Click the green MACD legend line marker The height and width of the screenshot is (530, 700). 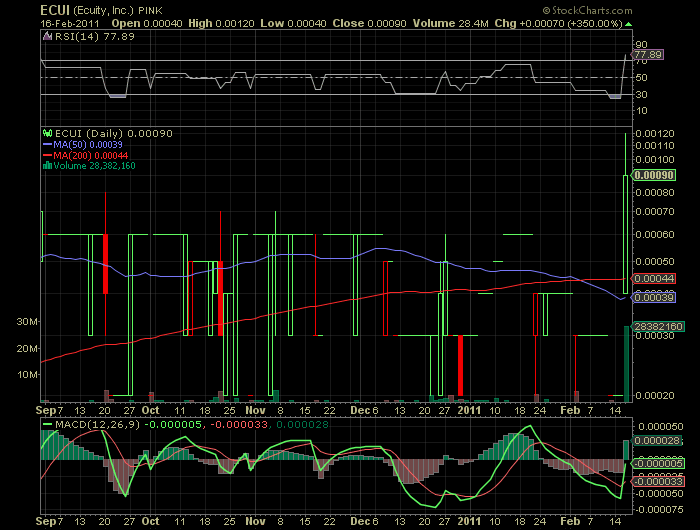pyautogui.click(x=47, y=424)
